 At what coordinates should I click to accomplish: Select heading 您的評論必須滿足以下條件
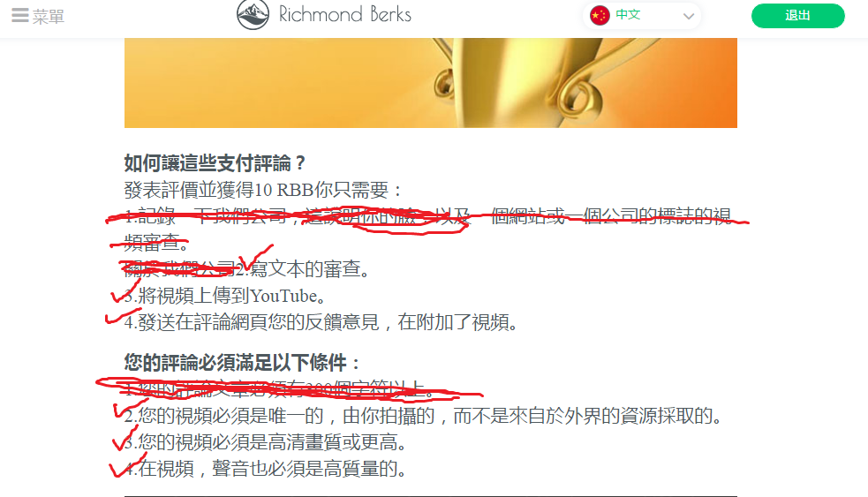tap(242, 363)
